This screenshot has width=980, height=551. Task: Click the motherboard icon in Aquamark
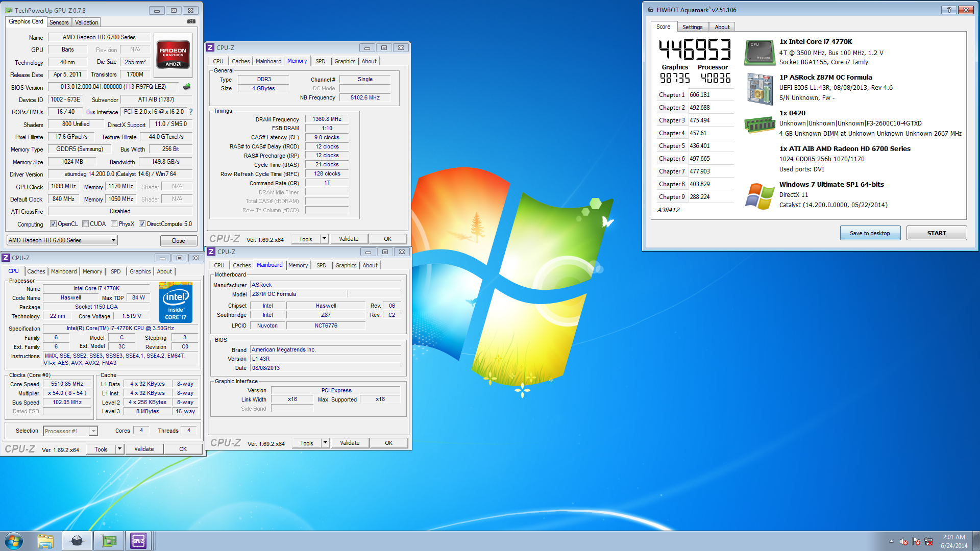point(759,89)
